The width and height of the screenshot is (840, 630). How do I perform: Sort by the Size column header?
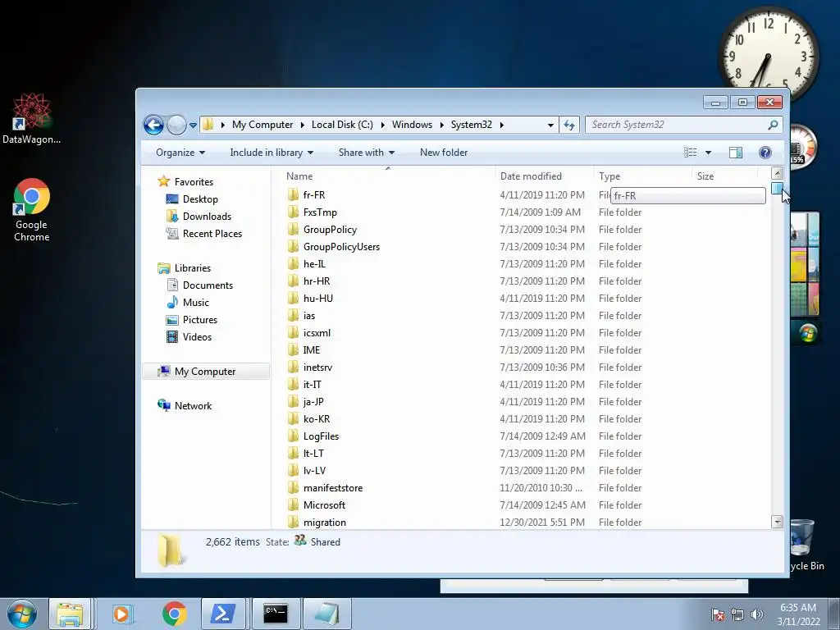click(725, 176)
